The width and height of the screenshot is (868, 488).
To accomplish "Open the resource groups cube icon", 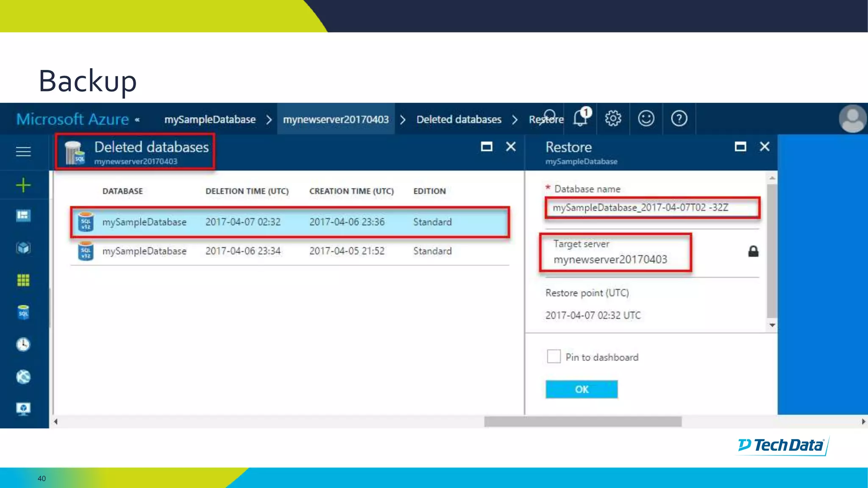I will pyautogui.click(x=23, y=248).
